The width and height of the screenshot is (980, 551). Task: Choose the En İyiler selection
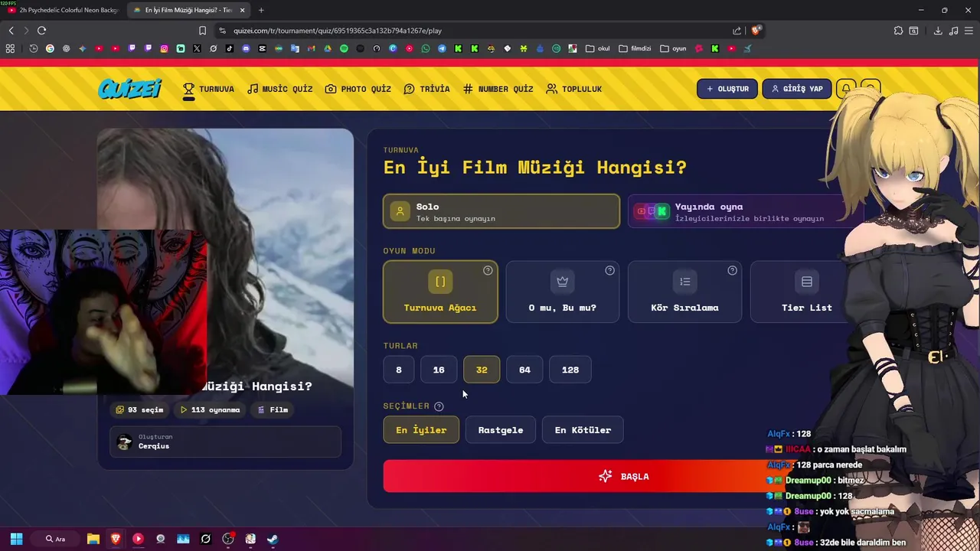coord(421,430)
